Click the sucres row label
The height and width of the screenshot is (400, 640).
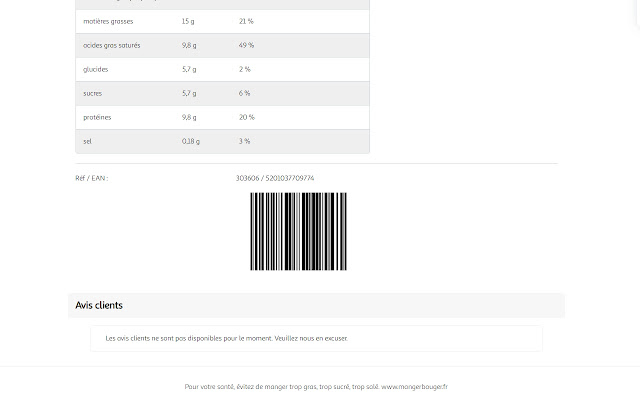pos(93,93)
